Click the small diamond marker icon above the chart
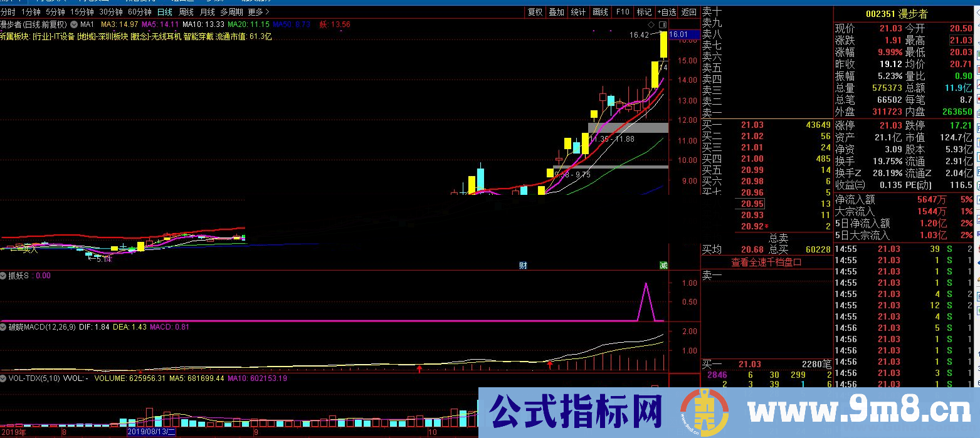 tap(650, 24)
